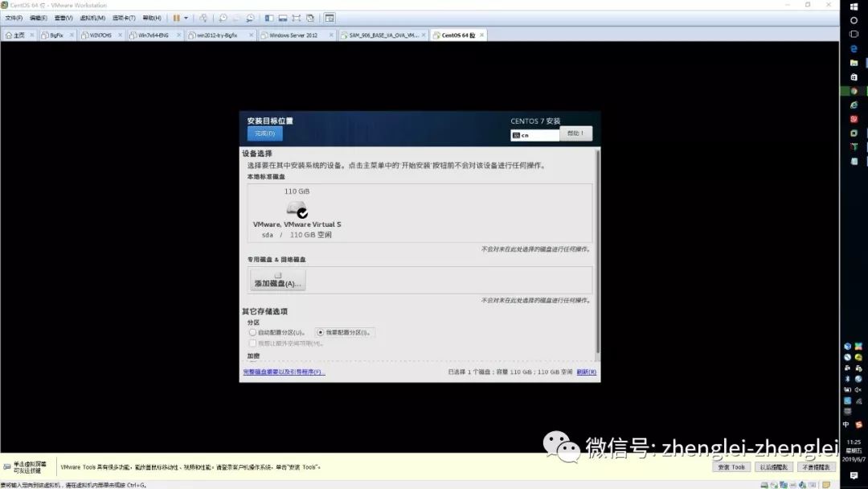Click the unity mode toolbar icon
The image size is (868, 489).
tap(310, 18)
